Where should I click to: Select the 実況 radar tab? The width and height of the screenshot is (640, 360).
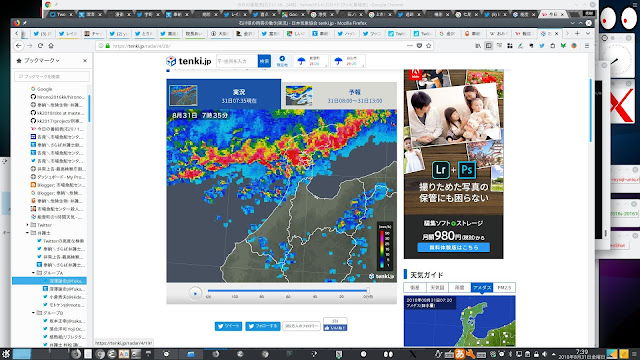[x=224, y=94]
